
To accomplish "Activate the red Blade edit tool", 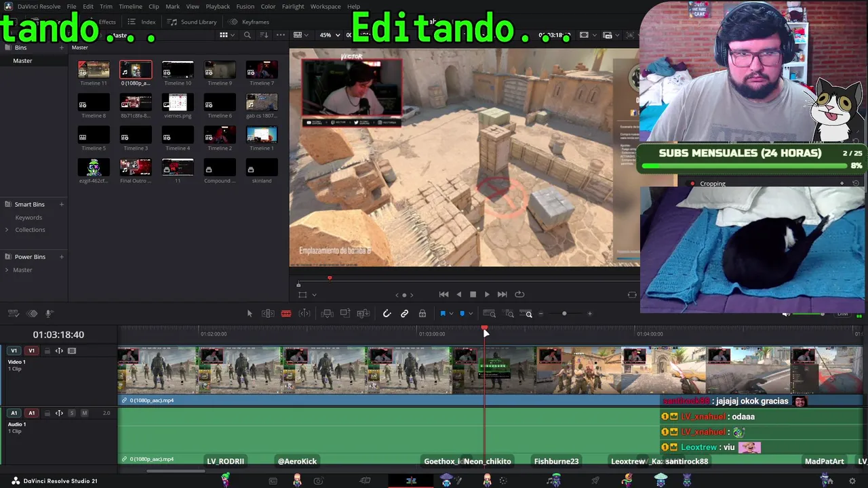I will coord(286,314).
